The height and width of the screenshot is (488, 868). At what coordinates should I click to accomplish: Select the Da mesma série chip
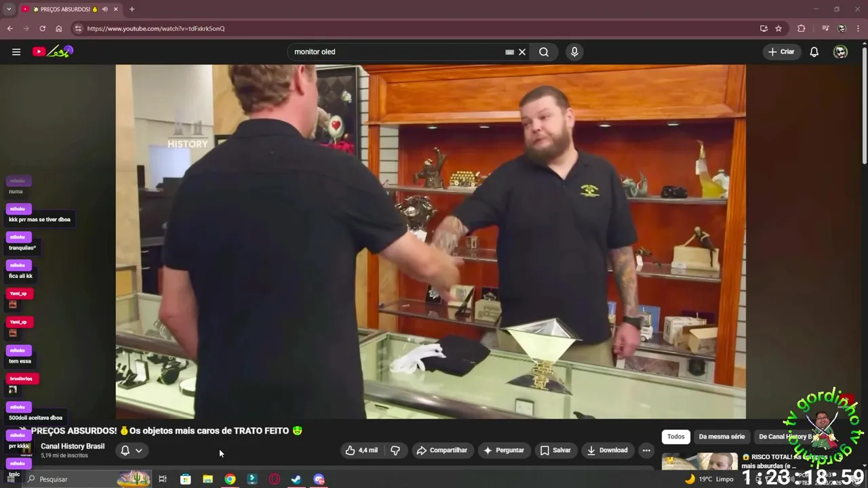point(722,436)
